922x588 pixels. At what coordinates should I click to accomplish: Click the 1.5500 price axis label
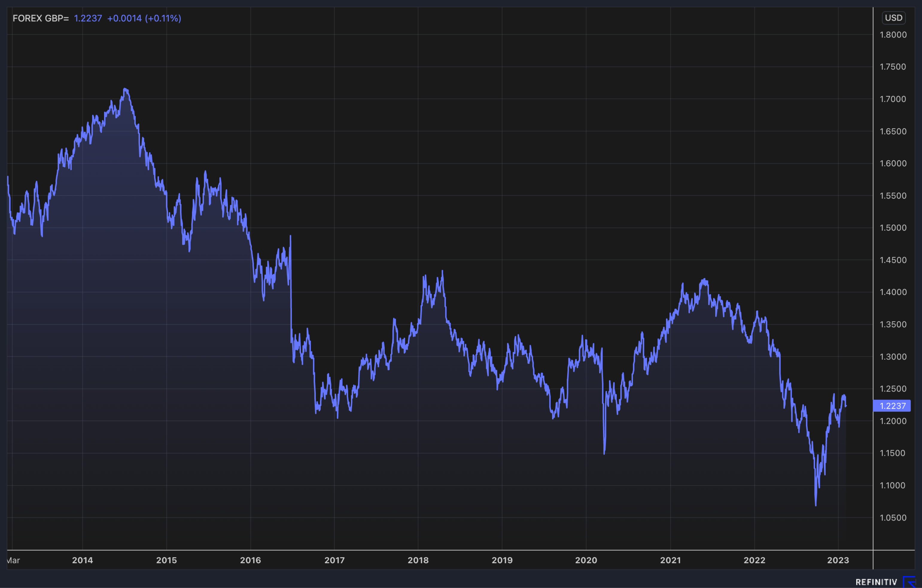(x=893, y=196)
